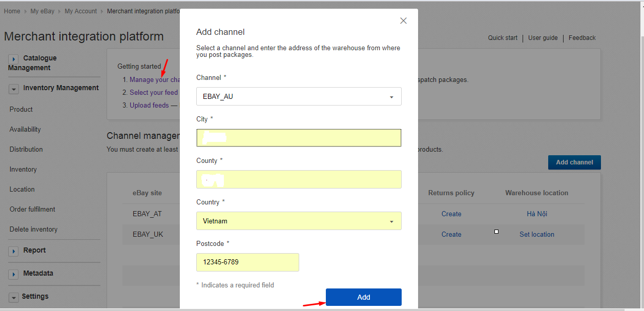The image size is (644, 311).
Task: Open Order fulfilment in the sidebar
Action: tap(32, 209)
